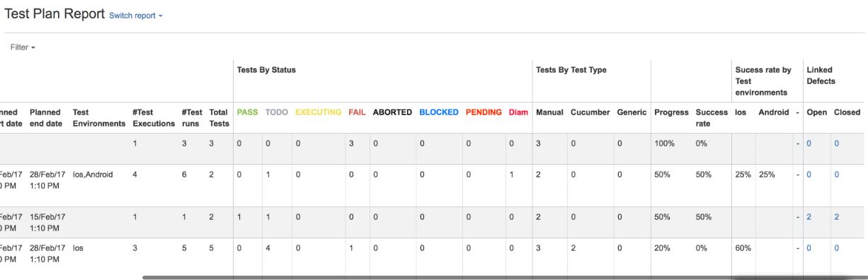
Task: Click the PENDING status column header
Action: [484, 112]
